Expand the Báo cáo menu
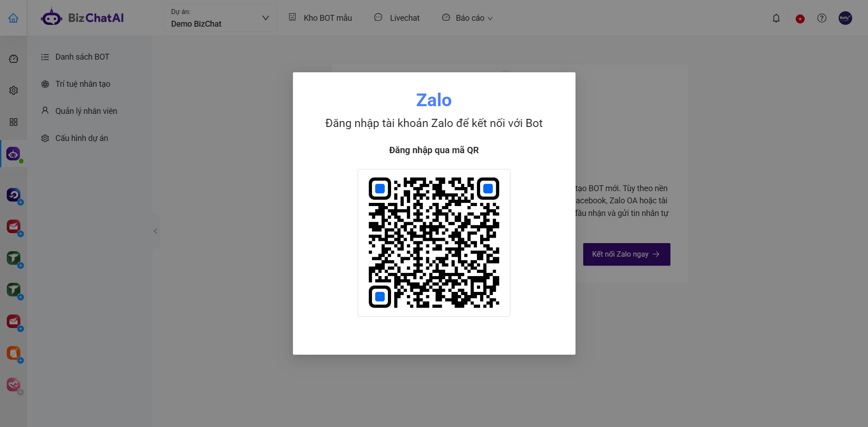 coord(467,18)
